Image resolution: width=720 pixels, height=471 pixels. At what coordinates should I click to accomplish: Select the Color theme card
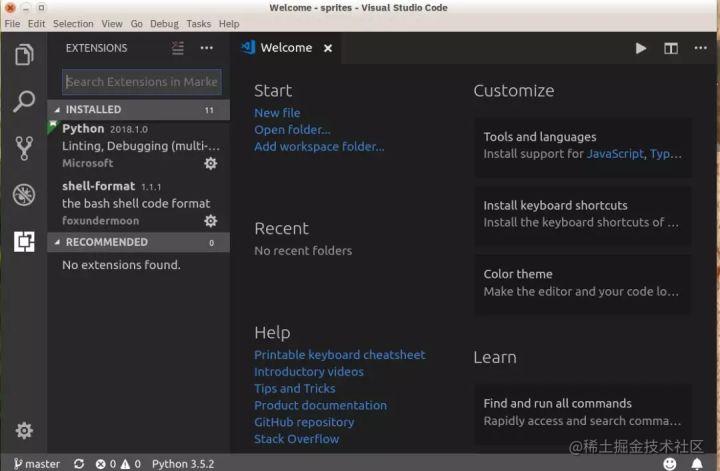(x=582, y=283)
